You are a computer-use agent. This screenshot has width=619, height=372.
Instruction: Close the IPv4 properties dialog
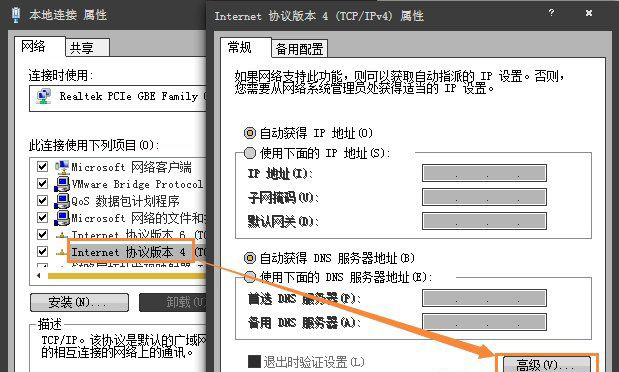click(589, 13)
